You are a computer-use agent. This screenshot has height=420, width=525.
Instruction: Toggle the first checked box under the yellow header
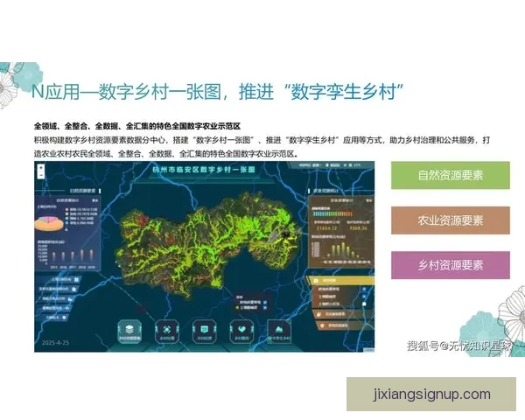(x=364, y=289)
